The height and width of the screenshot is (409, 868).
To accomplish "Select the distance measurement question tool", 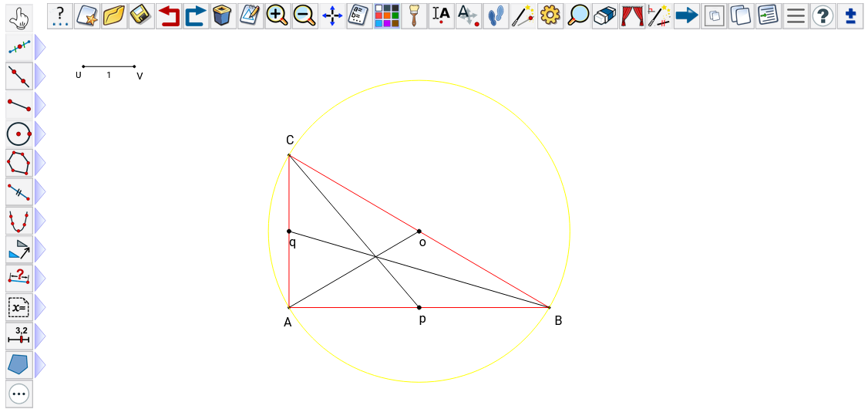I will click(x=19, y=278).
